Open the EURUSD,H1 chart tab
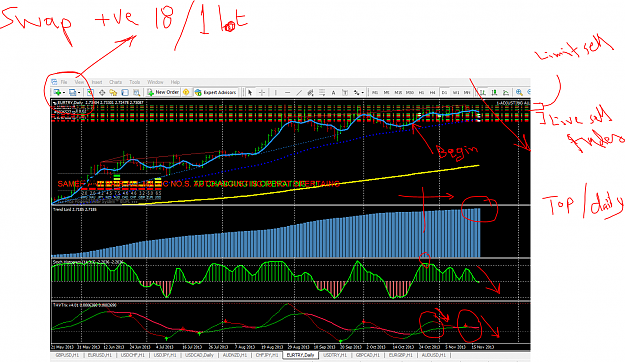 tap(99, 355)
